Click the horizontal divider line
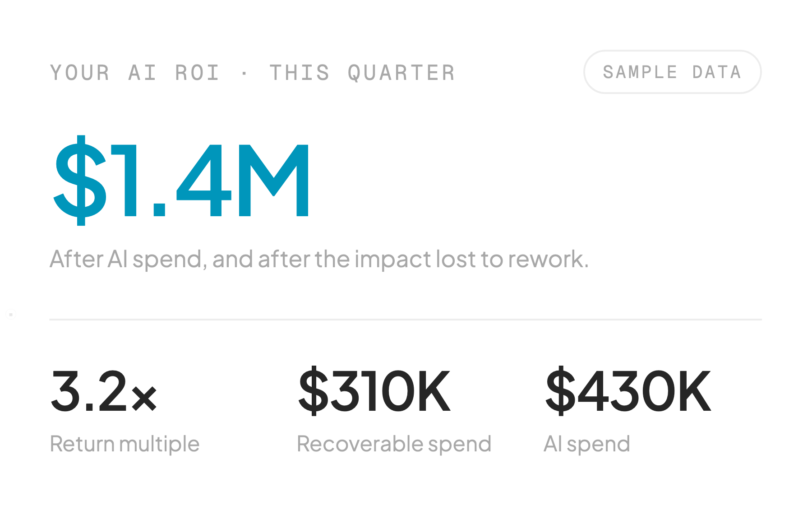This screenshot has width=812, height=506. point(406,319)
